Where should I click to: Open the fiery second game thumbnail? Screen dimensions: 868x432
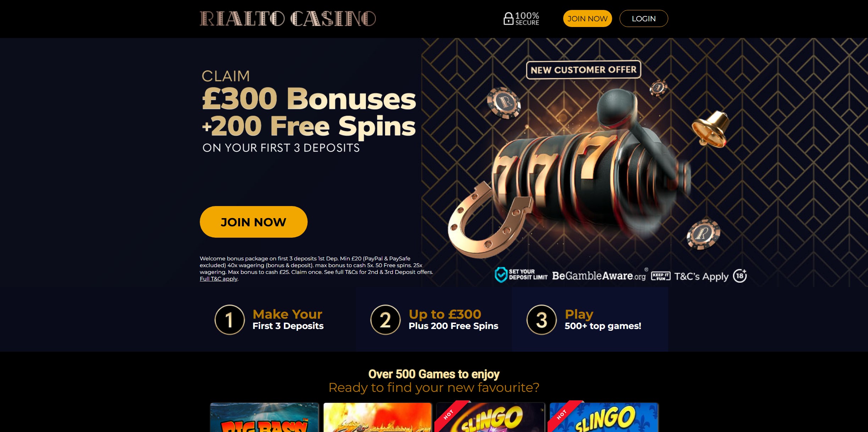click(378, 417)
